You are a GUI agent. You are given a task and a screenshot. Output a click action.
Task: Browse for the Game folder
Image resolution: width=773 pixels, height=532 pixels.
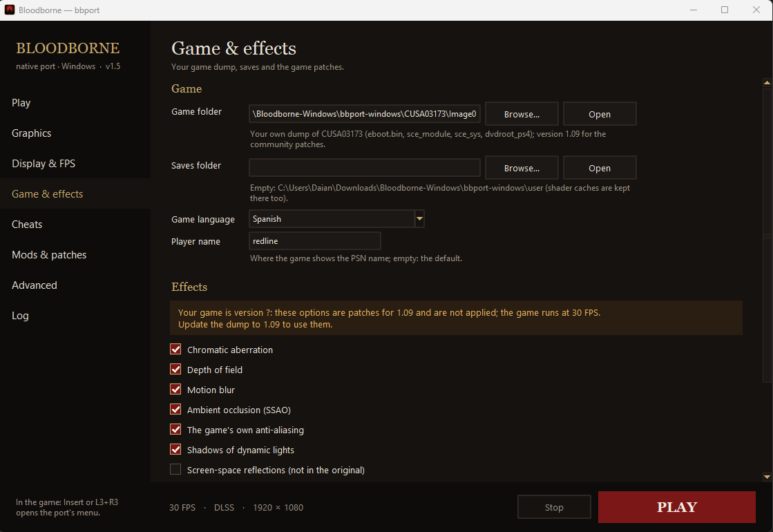(x=522, y=114)
